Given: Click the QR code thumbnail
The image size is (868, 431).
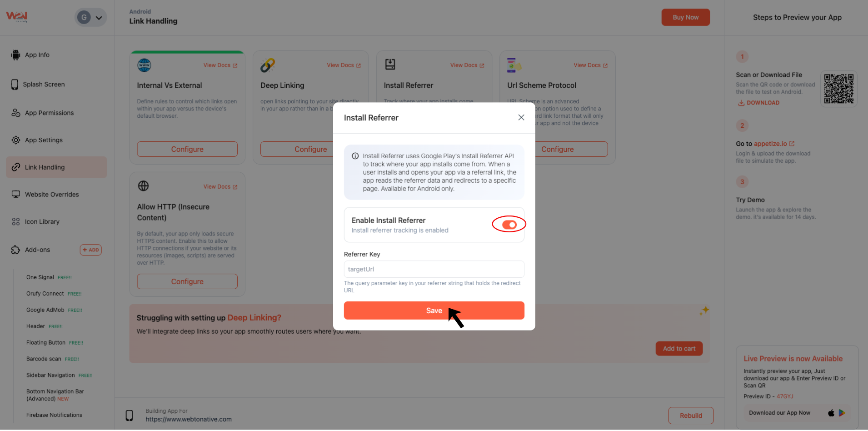Looking at the screenshot, I should tap(838, 89).
